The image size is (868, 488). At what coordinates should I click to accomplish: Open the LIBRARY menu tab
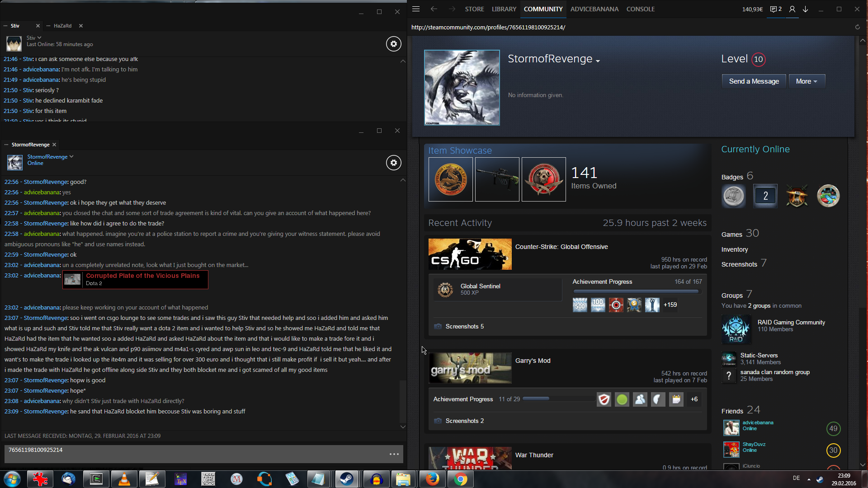504,9
